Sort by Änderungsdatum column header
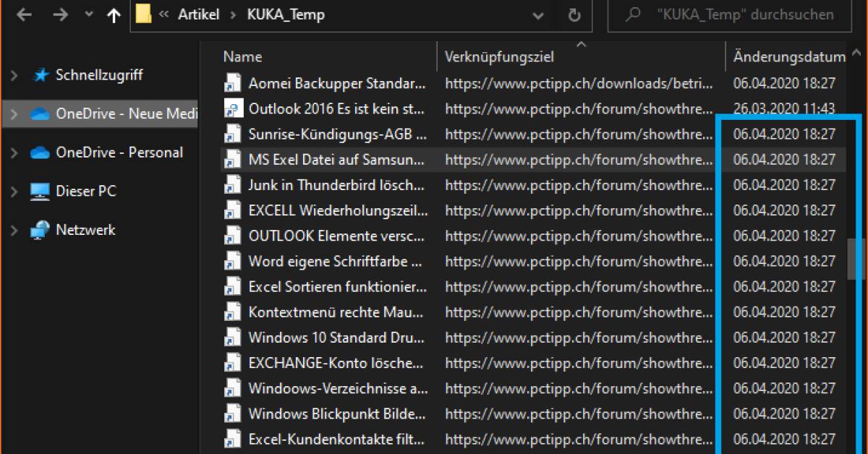Screen dimensions: 868x454 (x=788, y=56)
